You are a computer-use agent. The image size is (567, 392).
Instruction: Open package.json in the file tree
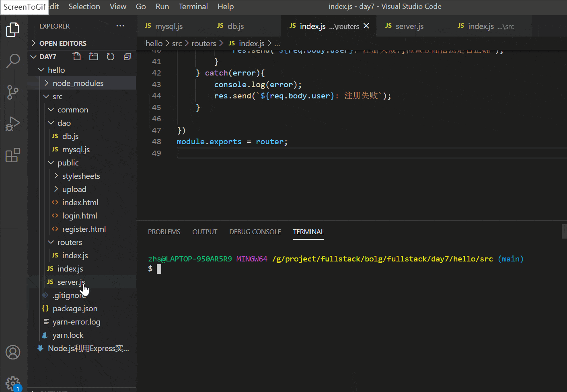75,308
